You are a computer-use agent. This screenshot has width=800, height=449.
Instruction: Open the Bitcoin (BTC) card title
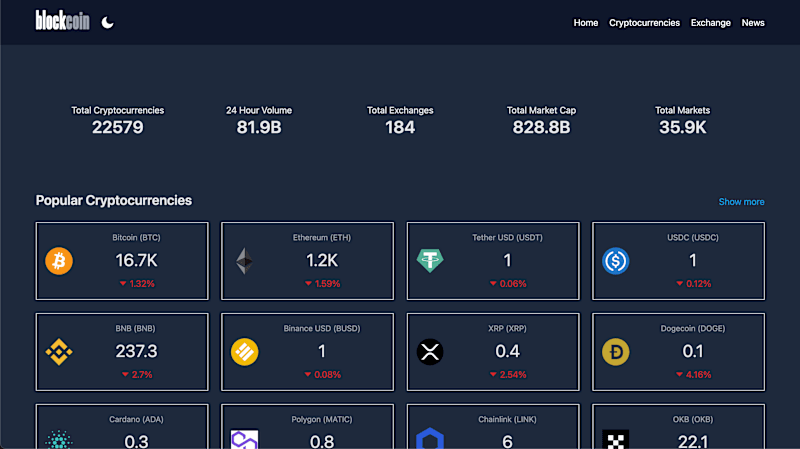(x=136, y=237)
